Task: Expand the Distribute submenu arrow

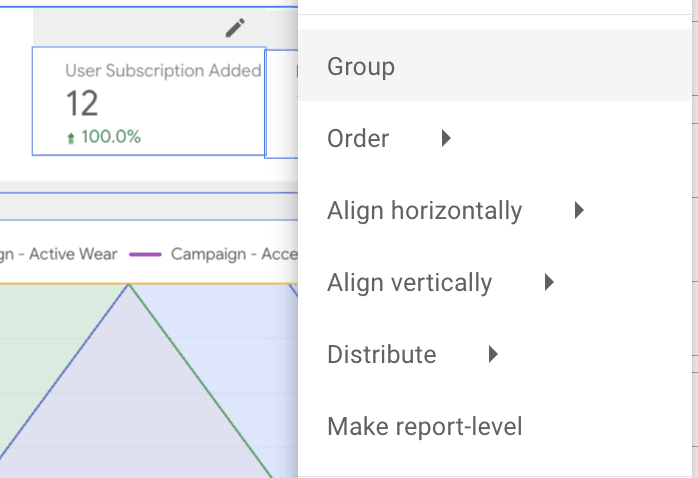Action: [492, 355]
